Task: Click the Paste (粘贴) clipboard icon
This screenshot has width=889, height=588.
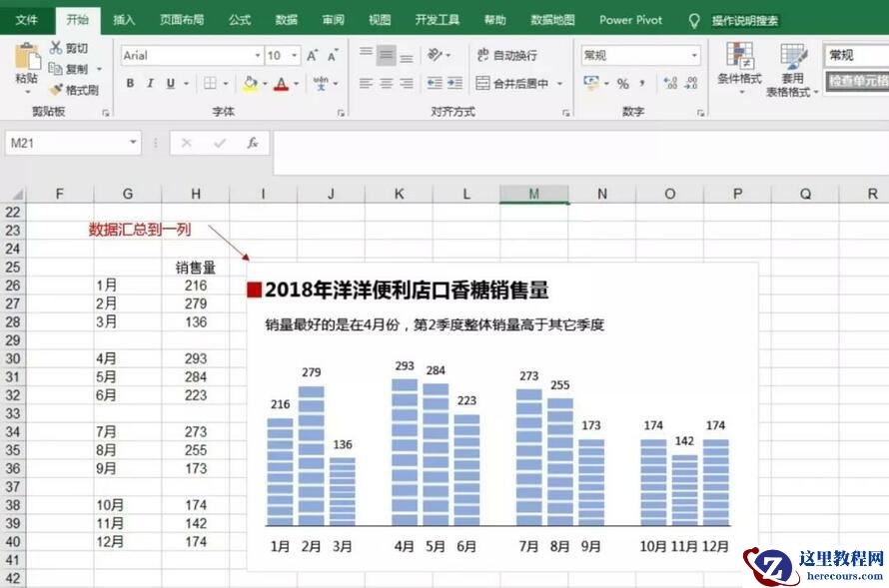Action: 27,58
